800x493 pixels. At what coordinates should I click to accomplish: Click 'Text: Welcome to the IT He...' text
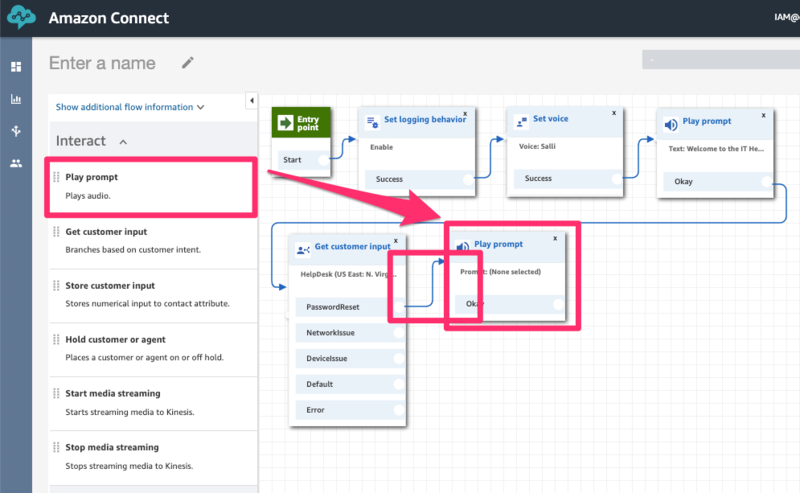click(x=716, y=149)
